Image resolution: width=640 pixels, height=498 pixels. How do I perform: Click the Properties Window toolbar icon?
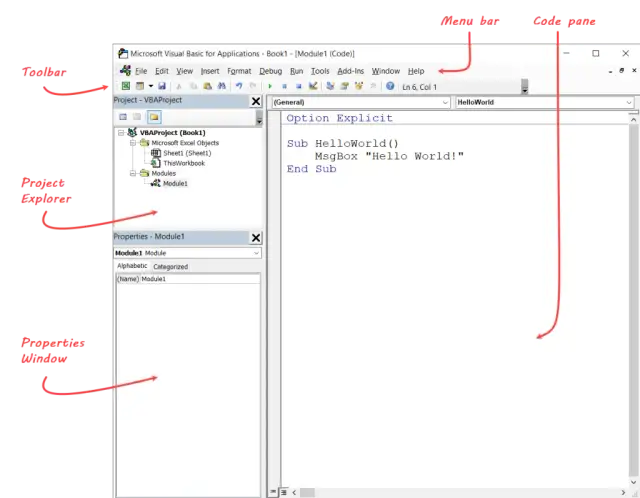pyautogui.click(x=344, y=86)
